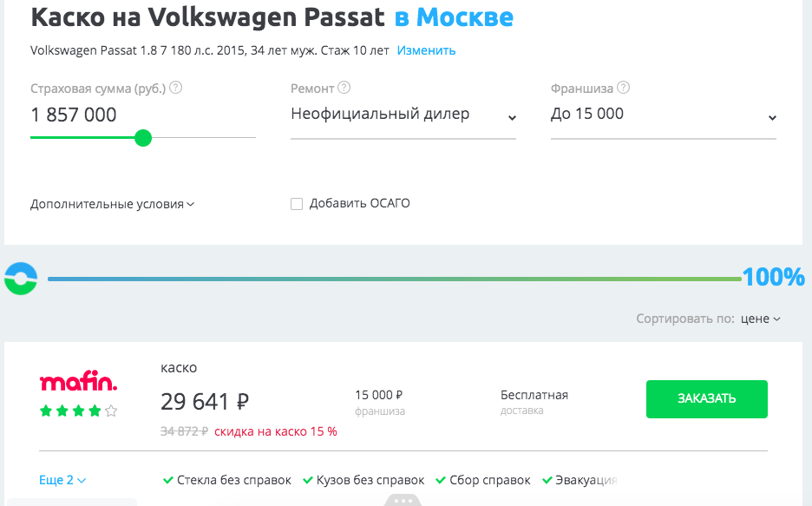The height and width of the screenshot is (506, 812).
Task: Click the mafin company logo
Action: click(x=78, y=383)
